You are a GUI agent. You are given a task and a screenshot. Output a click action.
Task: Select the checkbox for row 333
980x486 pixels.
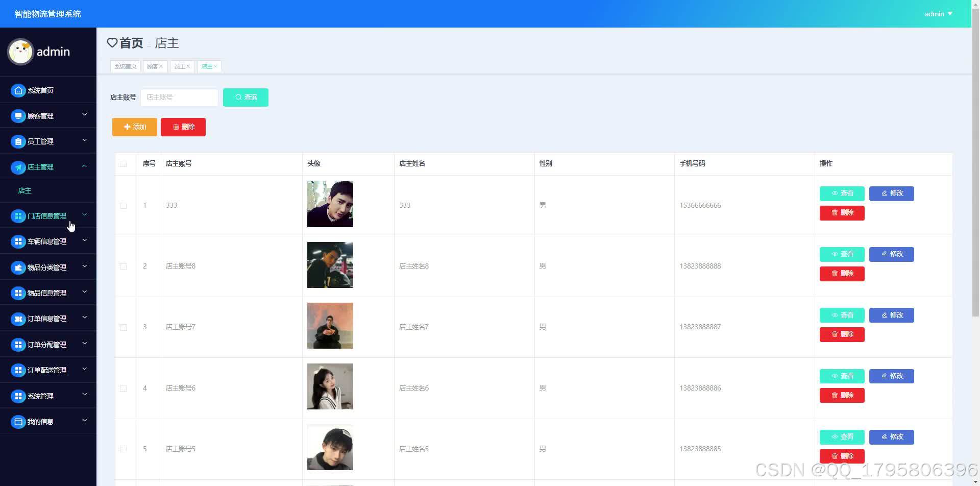point(123,206)
